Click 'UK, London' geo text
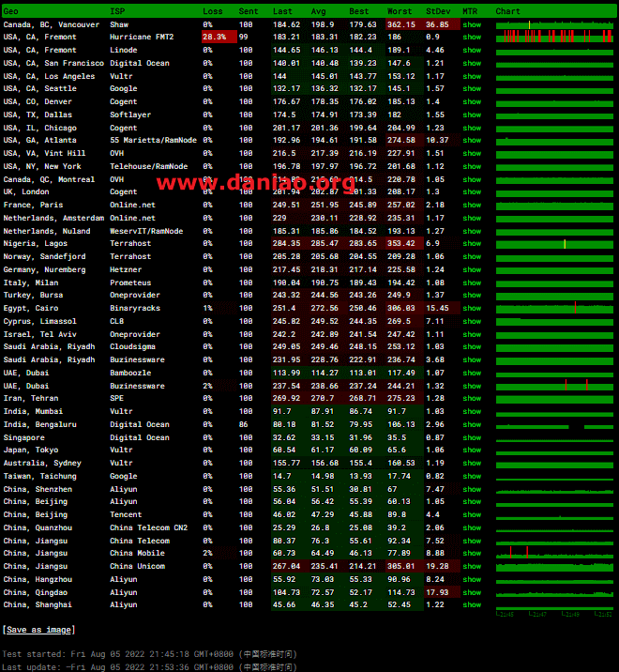 [x=26, y=192]
